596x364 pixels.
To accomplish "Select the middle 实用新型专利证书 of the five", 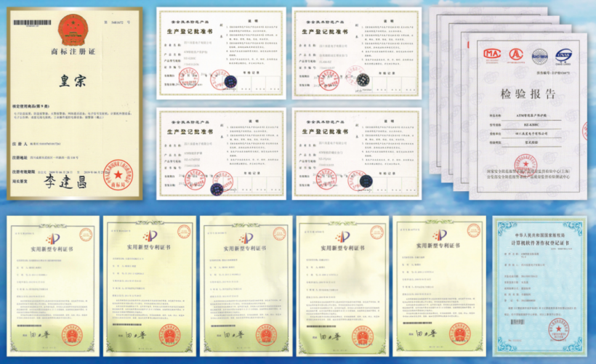I will coord(245,285).
